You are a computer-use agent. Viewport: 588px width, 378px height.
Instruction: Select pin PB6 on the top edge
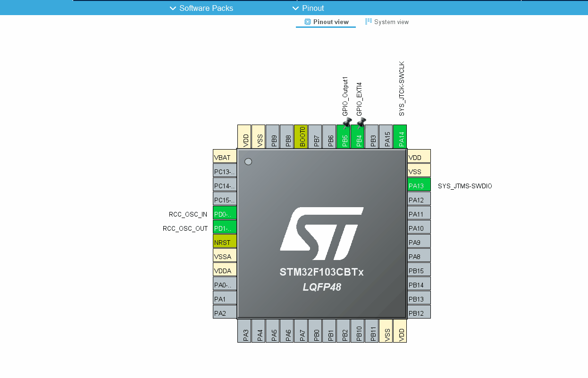[329, 136]
